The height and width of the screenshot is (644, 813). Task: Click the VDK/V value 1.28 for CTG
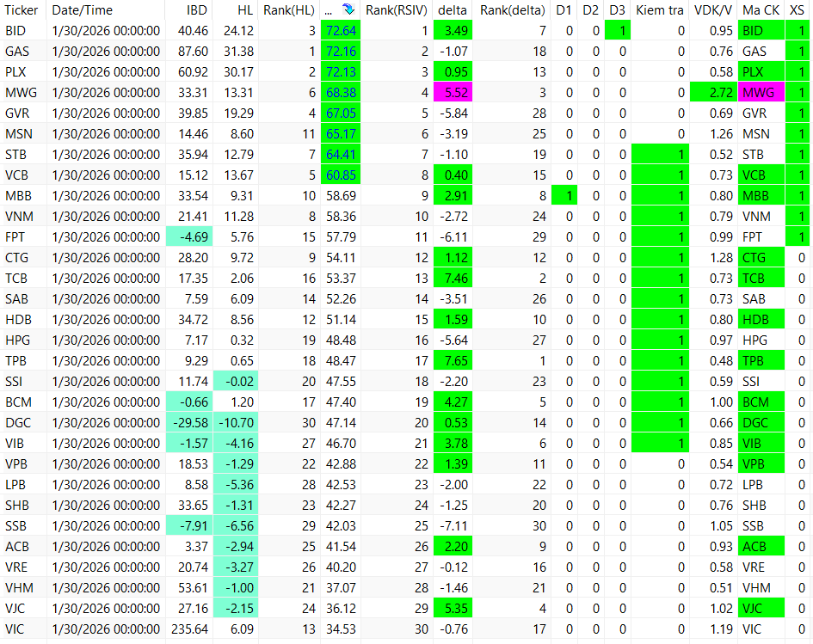[x=721, y=258]
